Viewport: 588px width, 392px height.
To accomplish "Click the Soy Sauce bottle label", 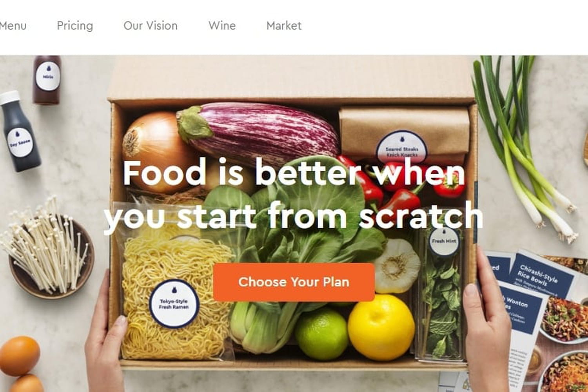I will click(x=20, y=143).
